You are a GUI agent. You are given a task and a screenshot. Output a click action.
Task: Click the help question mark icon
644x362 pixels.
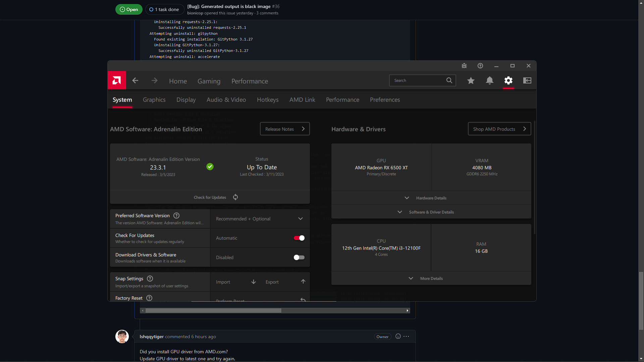480,66
